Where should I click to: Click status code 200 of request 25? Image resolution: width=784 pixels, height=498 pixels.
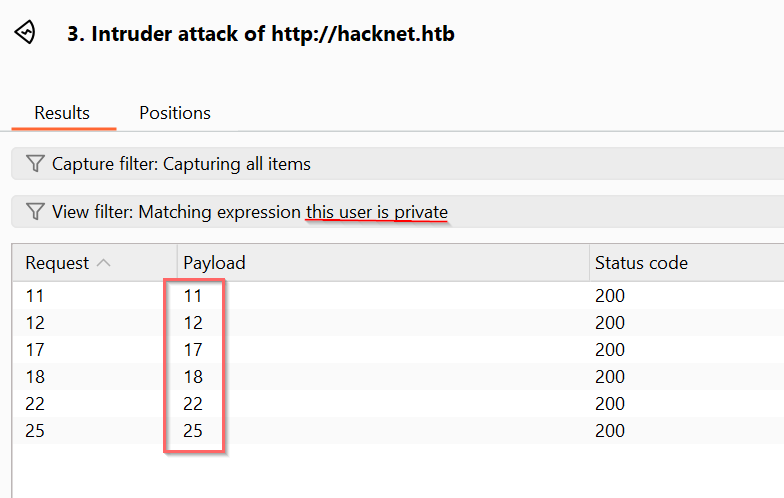click(610, 431)
